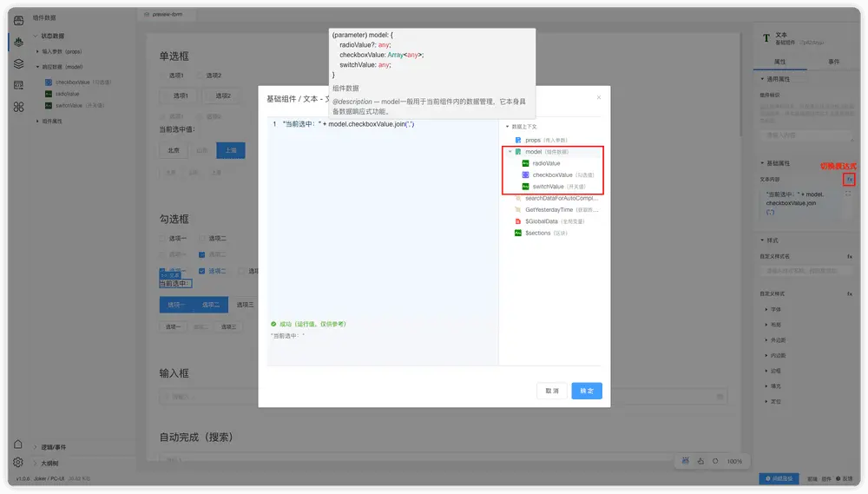Image resolution: width=868 pixels, height=494 pixels.
Task: Expand the 大纲树 section
Action: [x=35, y=463]
